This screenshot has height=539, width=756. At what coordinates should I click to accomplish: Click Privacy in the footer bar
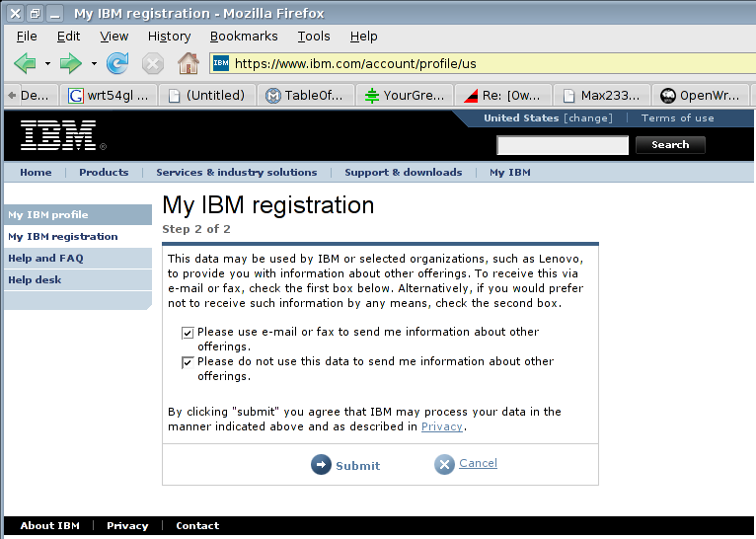click(x=127, y=525)
